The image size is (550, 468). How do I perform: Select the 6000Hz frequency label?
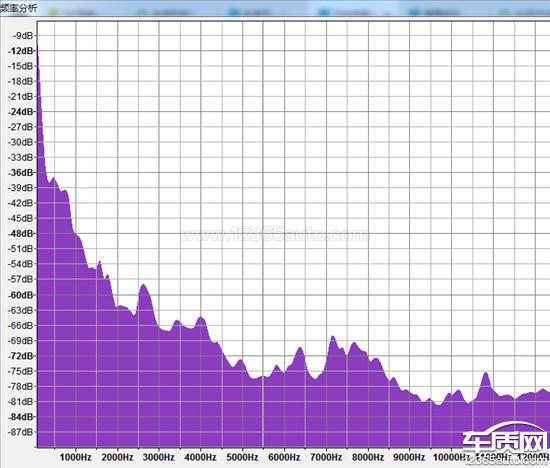tap(284, 457)
